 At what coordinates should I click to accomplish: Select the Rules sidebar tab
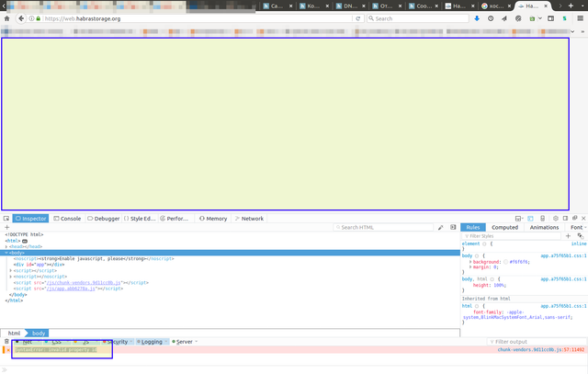[x=473, y=227]
